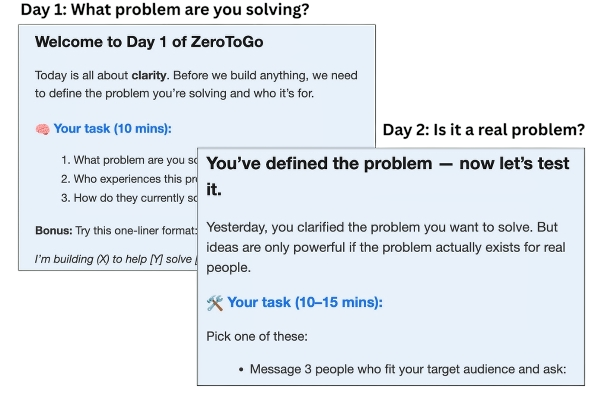Click list item 3 'How do they currently'
Image resolution: width=600 pixels, height=401 pixels.
tap(130, 198)
